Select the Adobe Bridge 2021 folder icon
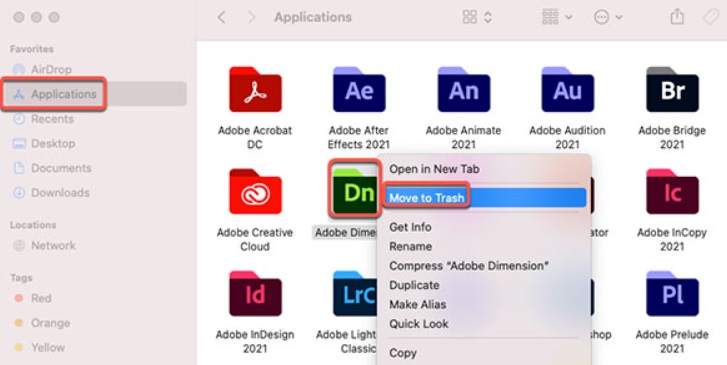The height and width of the screenshot is (365, 727). coord(672,89)
